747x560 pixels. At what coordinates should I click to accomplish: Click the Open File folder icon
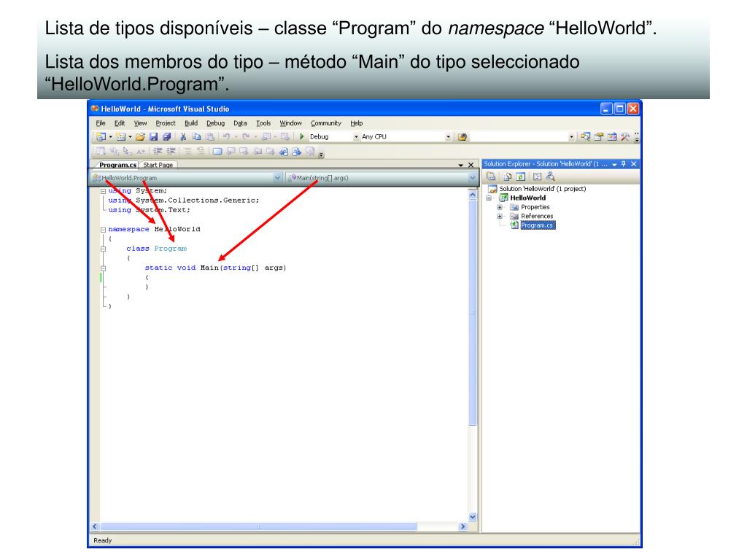141,136
